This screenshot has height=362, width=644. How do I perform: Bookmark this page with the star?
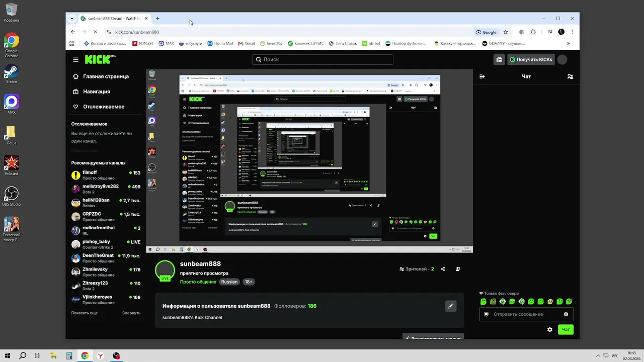[x=506, y=32]
